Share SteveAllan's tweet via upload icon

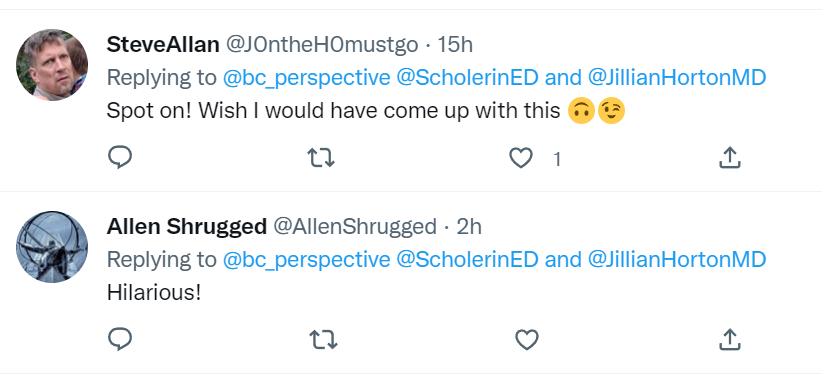coord(729,157)
